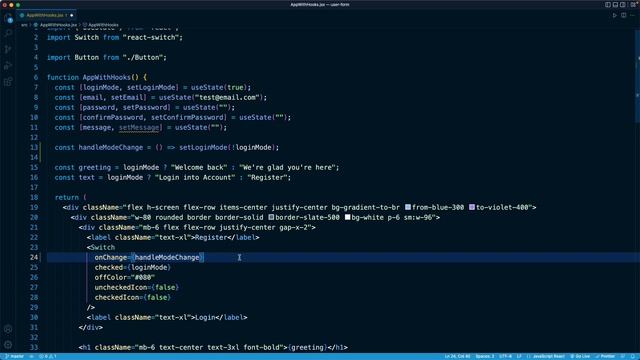Click the Switch tag on line 23

point(103,247)
